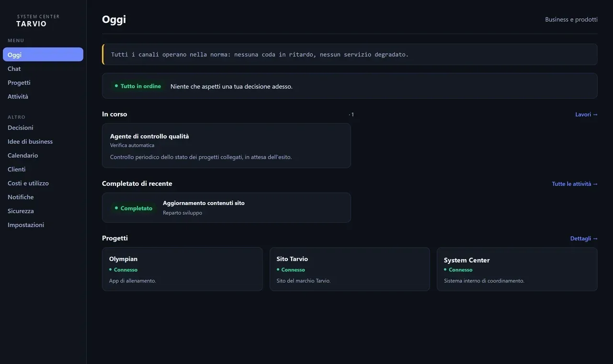Click the Progetti section heading
Viewport: 613px width, 364px height.
click(x=115, y=238)
